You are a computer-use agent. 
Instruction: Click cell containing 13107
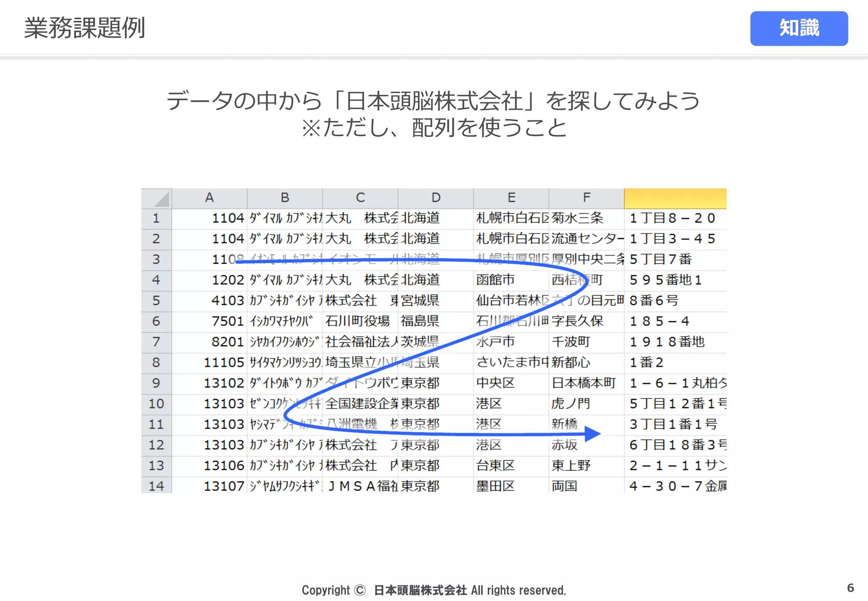tap(209, 486)
